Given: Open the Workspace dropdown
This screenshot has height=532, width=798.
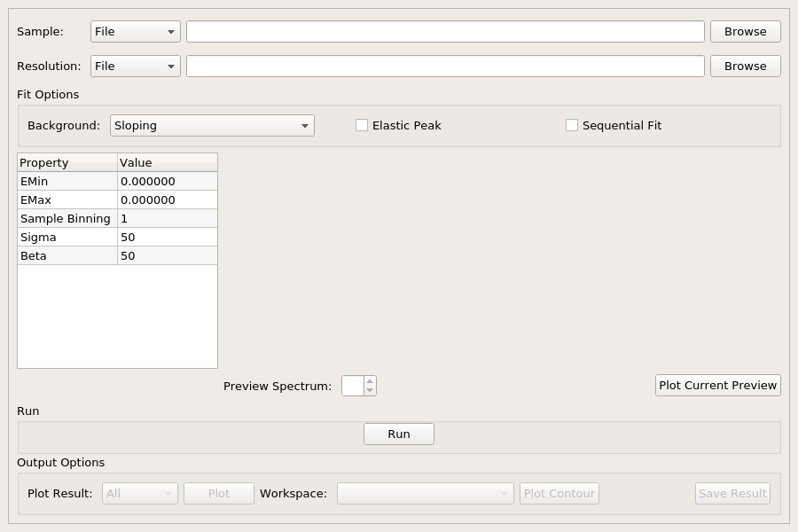Looking at the screenshot, I should point(426,493).
